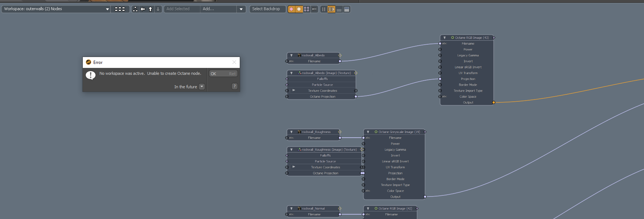Click the Octane gear icon on Octane RGB Image (43)

pyautogui.click(x=453, y=38)
